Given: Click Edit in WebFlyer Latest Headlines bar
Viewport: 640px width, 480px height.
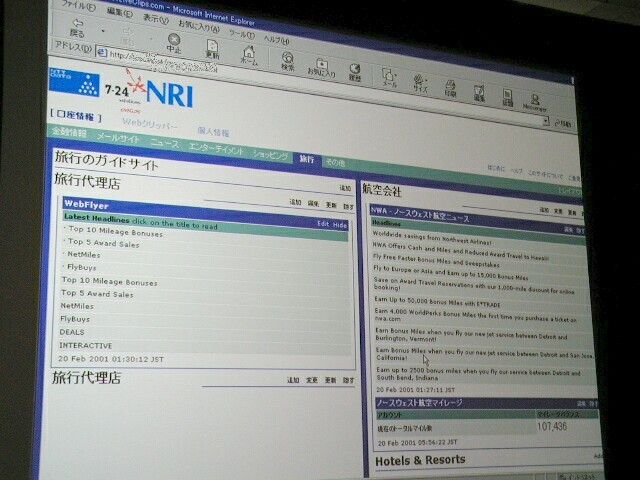Looking at the screenshot, I should [323, 224].
